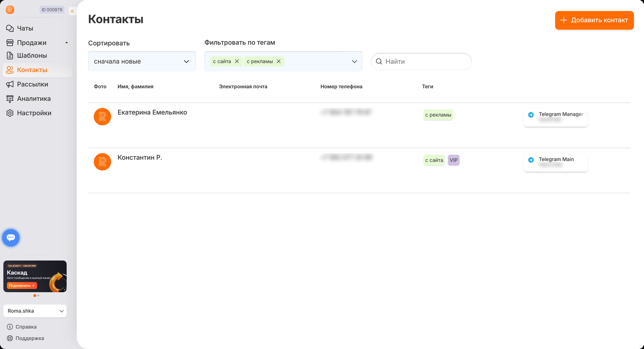Remove the 'с рекламы' tag filter

[x=278, y=61]
